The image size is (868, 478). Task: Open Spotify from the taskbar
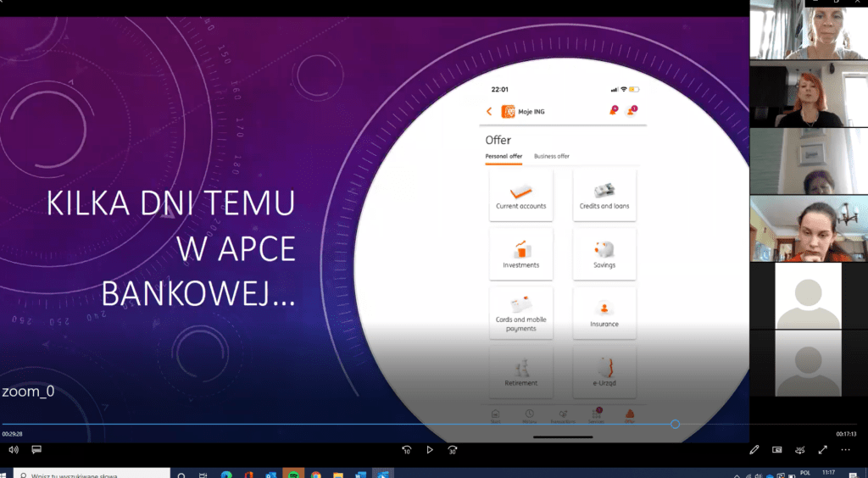293,475
